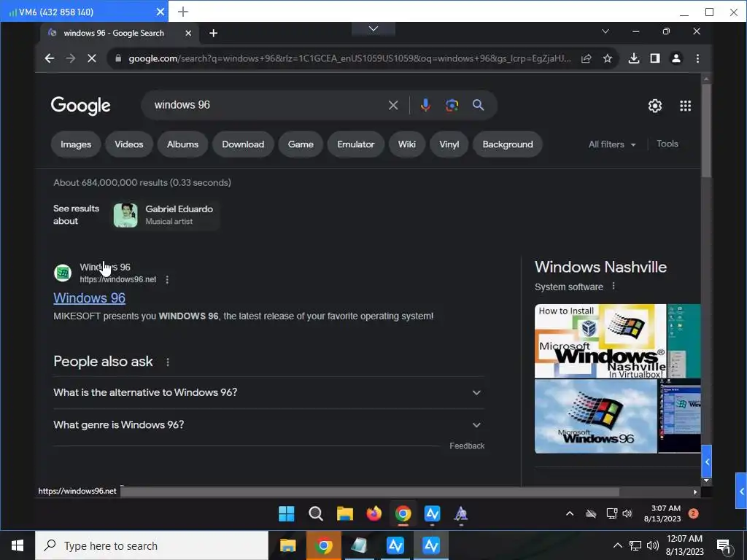Stop loading the page in Chrome

pos(91,58)
